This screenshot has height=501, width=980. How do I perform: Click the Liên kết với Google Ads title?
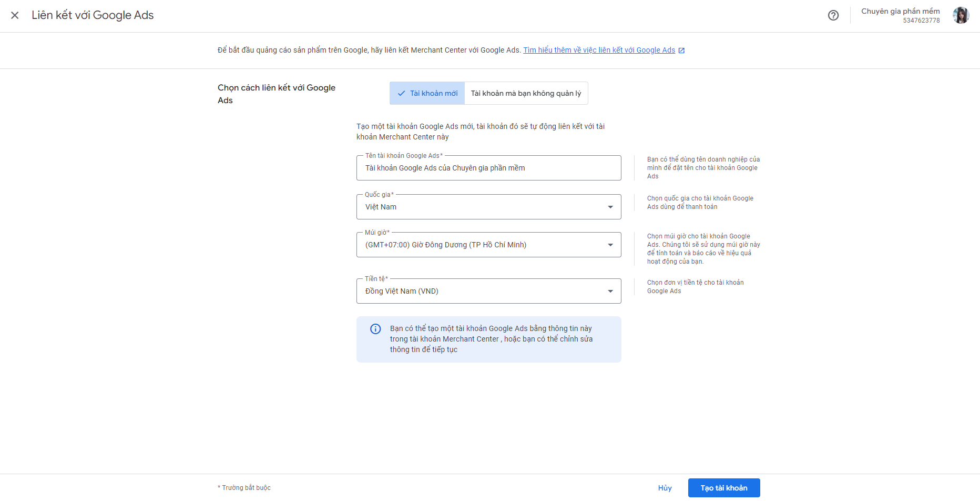(93, 15)
